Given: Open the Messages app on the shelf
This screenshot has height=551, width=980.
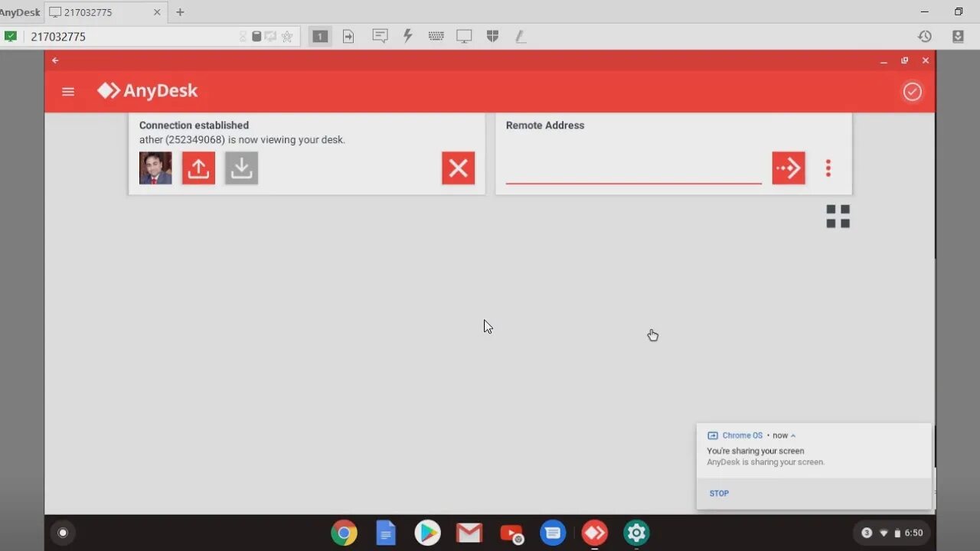Looking at the screenshot, I should click(553, 533).
